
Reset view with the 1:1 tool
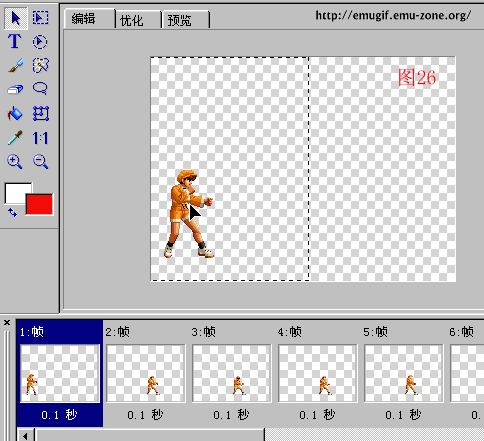[x=40, y=138]
